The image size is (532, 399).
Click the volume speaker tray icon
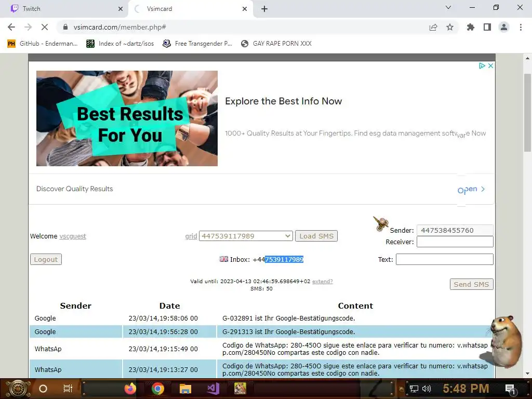point(426,389)
